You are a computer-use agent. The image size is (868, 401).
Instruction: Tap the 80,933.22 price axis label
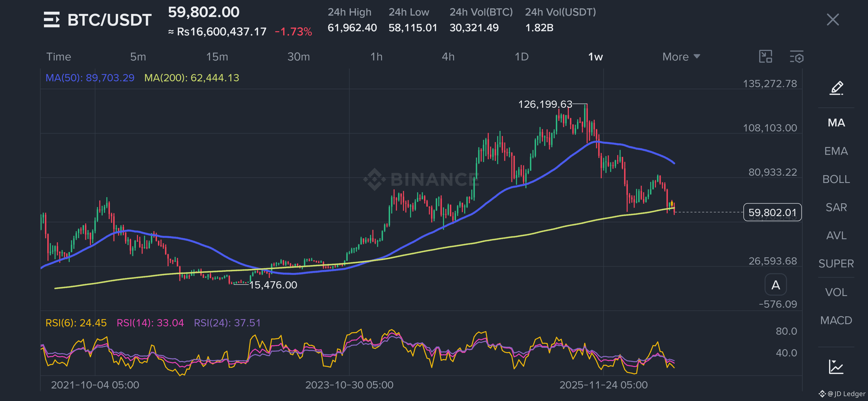773,172
